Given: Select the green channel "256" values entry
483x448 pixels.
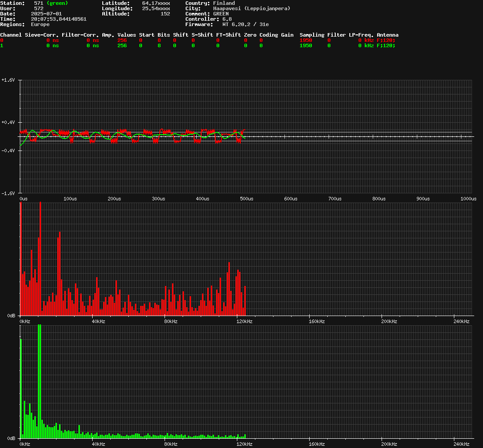Looking at the screenshot, I should tap(122, 45).
